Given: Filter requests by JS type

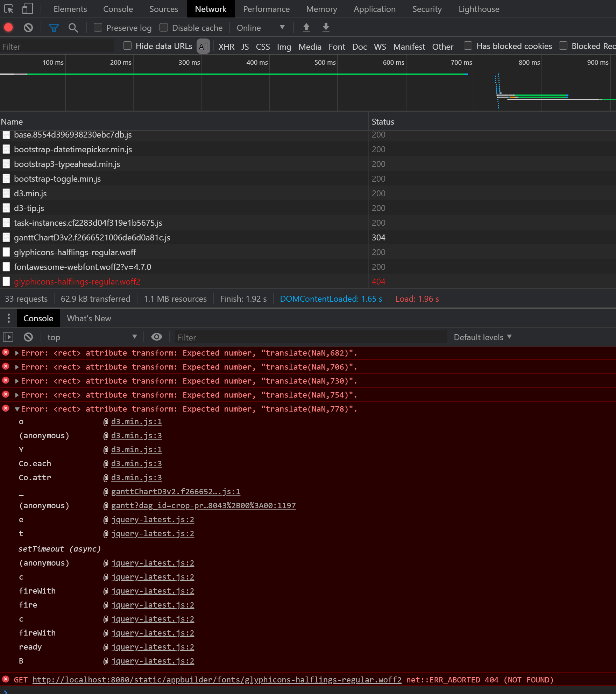Looking at the screenshot, I should click(x=245, y=47).
